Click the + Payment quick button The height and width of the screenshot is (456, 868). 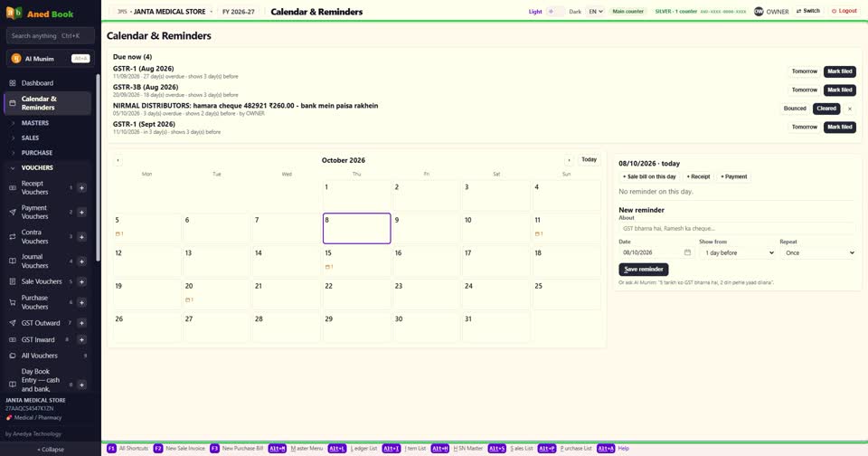(734, 176)
